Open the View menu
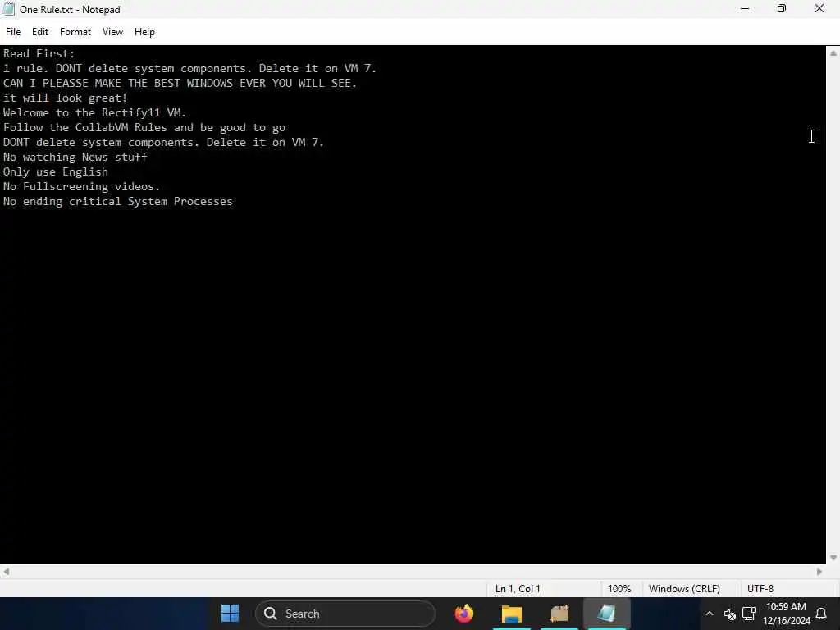Viewport: 840px width, 630px height. (x=112, y=32)
